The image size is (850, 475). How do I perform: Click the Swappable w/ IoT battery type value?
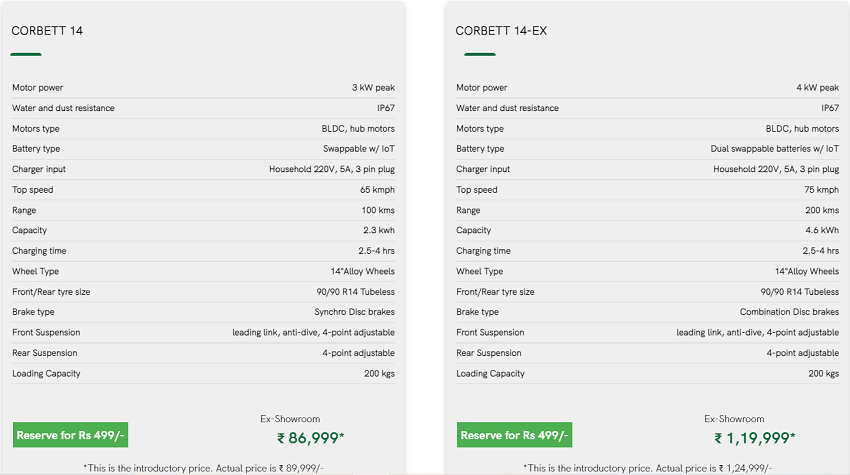tap(358, 149)
